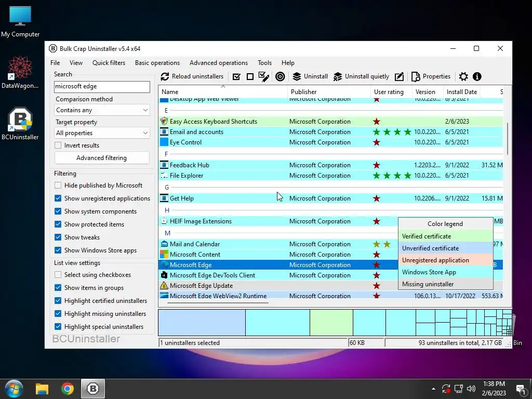
Task: Open the Quick filters menu
Action: 109,63
